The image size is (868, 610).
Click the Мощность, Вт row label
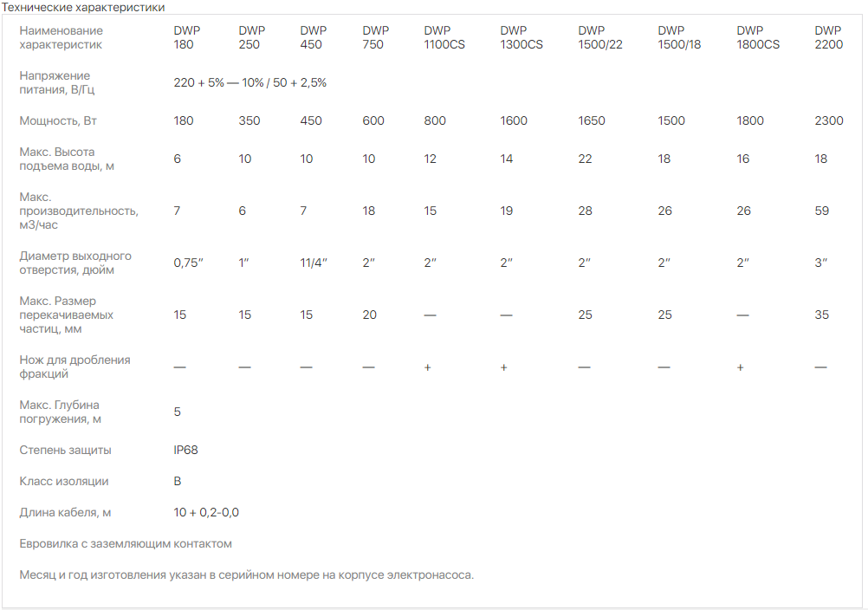(x=58, y=120)
